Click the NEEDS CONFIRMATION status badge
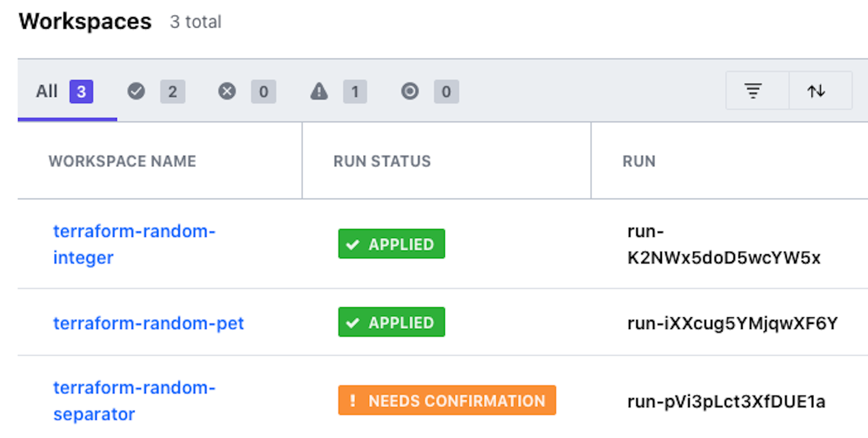Image resolution: width=868 pixels, height=438 pixels. (447, 400)
